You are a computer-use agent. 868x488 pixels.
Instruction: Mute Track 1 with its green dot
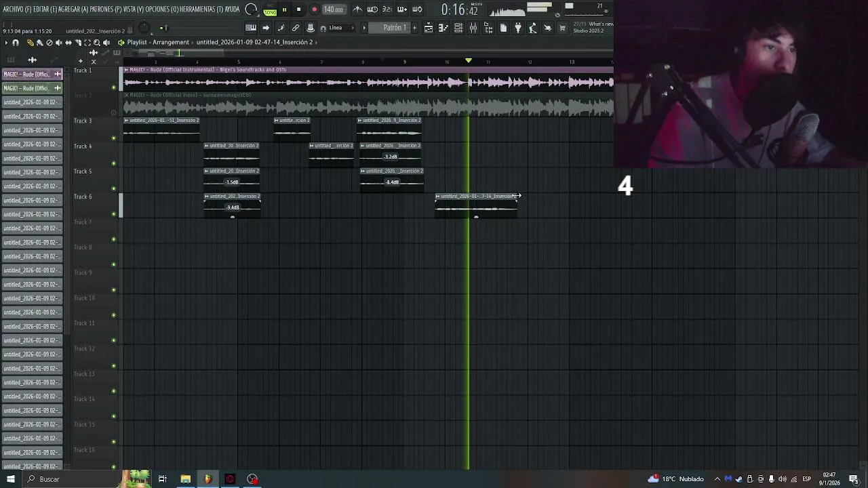pos(113,87)
